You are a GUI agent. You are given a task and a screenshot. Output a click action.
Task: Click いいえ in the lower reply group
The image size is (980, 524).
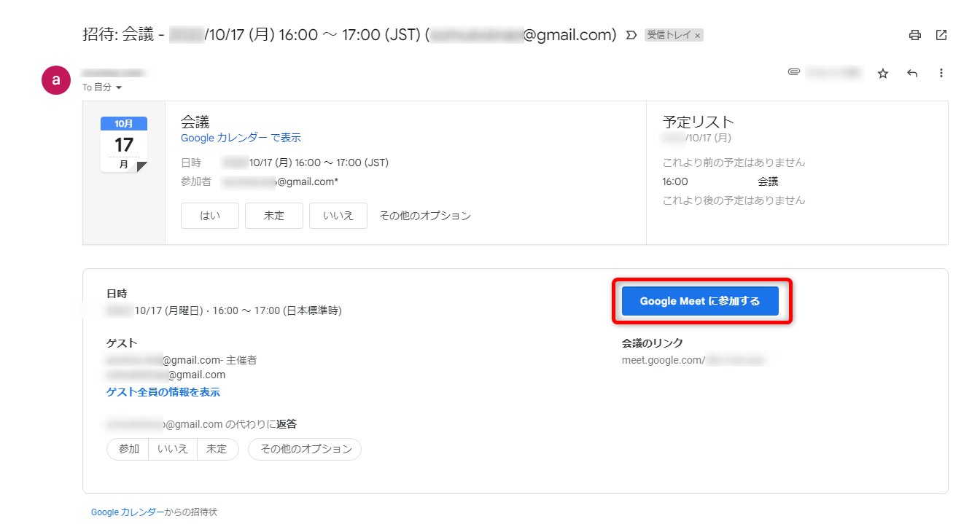click(x=173, y=449)
